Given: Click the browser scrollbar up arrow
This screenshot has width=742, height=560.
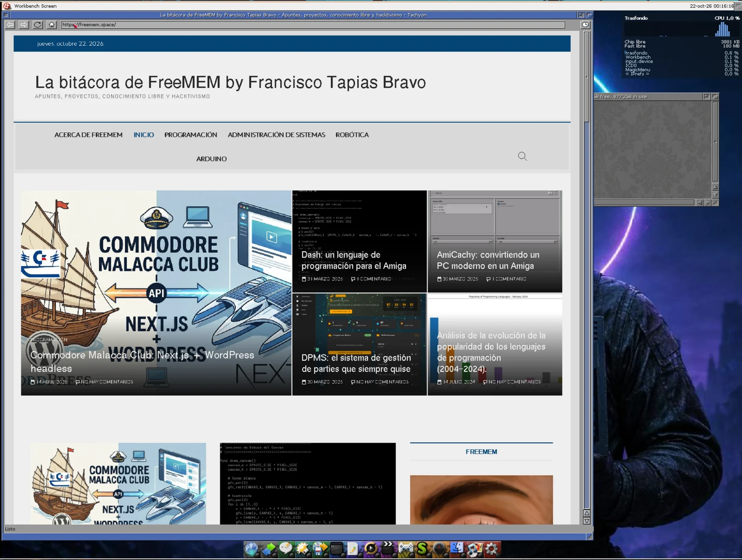Looking at the screenshot, I should point(587,514).
